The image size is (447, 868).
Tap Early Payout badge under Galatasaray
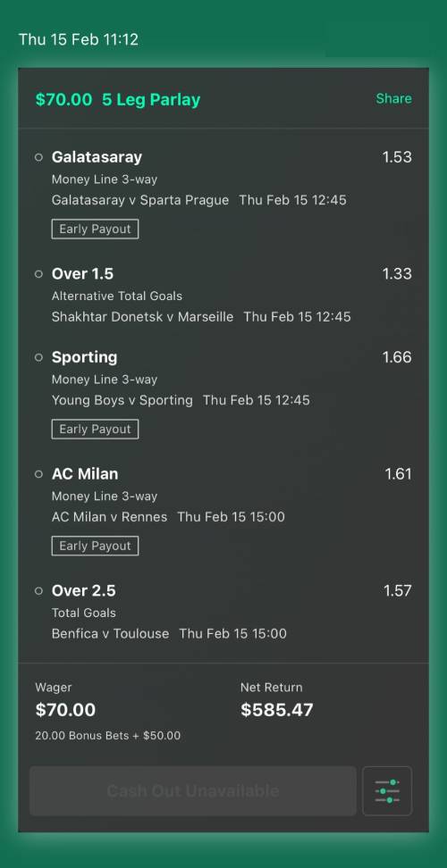click(95, 230)
